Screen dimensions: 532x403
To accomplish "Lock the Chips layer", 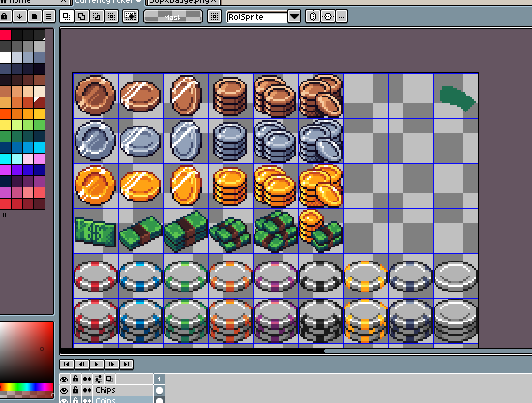I will [x=75, y=390].
